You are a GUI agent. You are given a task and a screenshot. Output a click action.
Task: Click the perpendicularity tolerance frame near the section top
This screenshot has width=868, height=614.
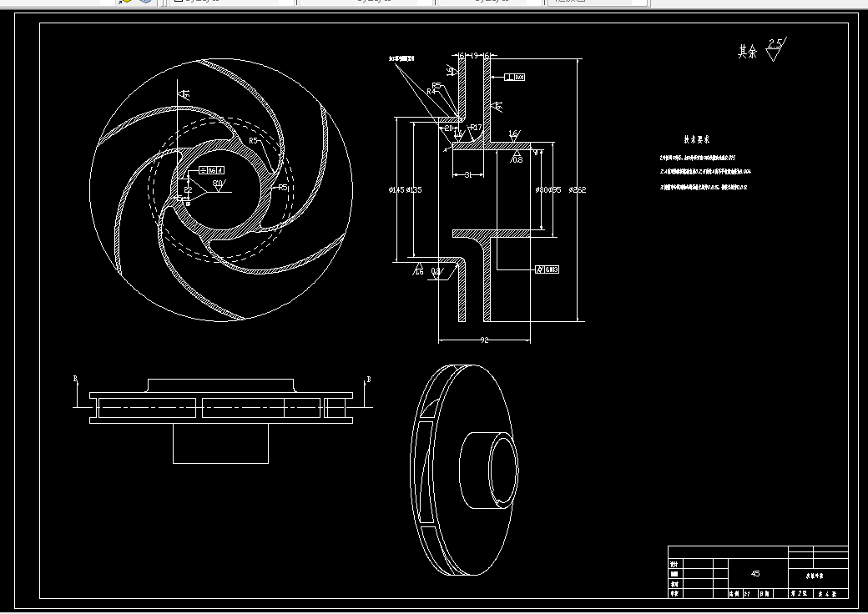click(515, 77)
